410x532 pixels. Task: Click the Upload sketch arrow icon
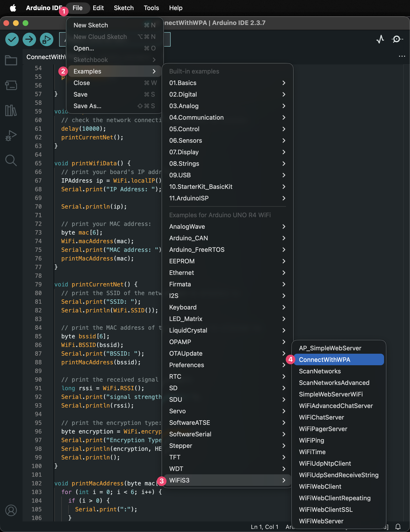(29, 39)
